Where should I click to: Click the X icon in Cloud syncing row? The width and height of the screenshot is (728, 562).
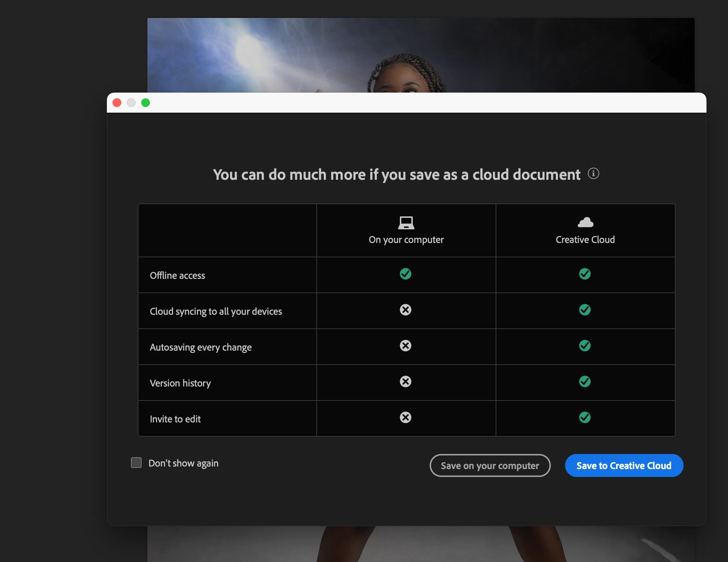coord(406,310)
